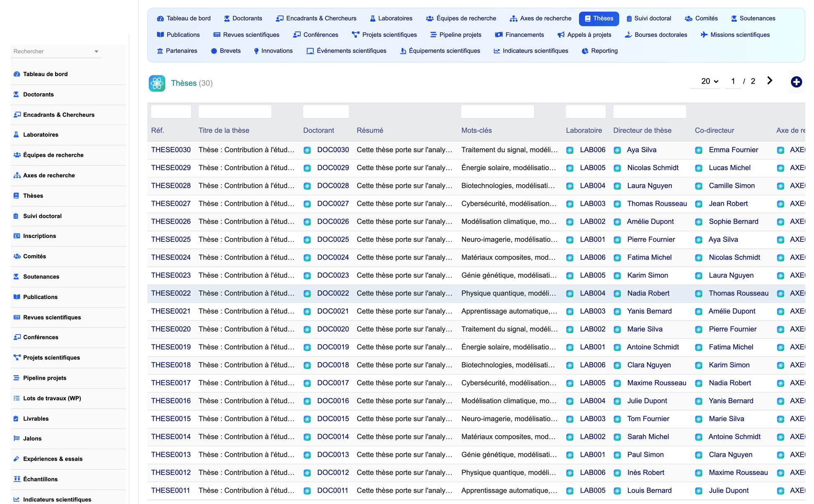814x504 pixels.
Task: Open the Comités tab
Action: [701, 18]
